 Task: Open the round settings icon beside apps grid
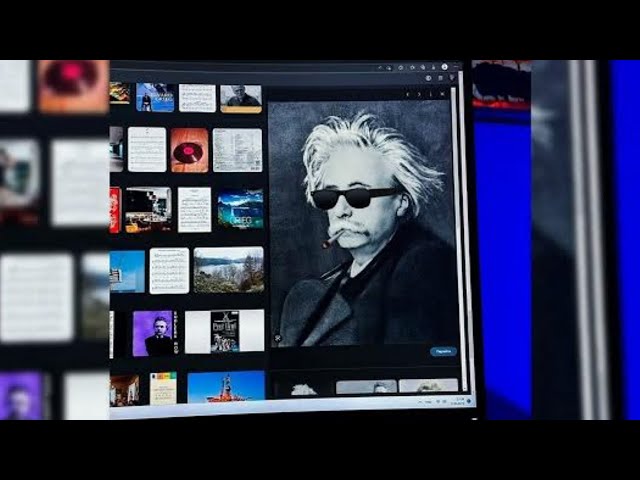tap(429, 78)
